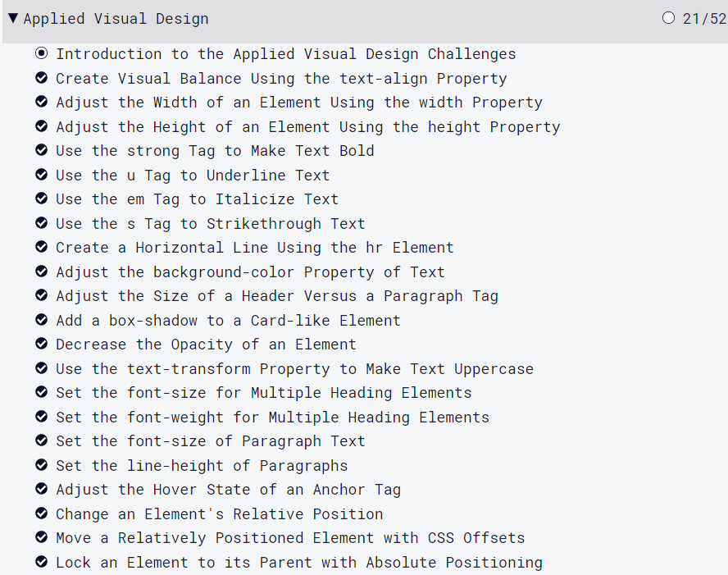Click checkmark next to strong Tag challenge
This screenshot has width=728, height=575.
coord(42,151)
